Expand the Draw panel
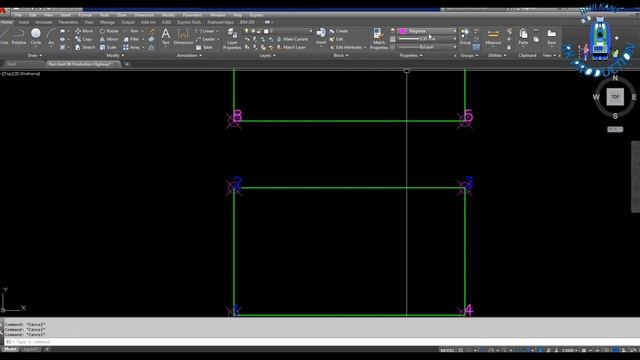This screenshot has height=360, width=640. pos(35,55)
